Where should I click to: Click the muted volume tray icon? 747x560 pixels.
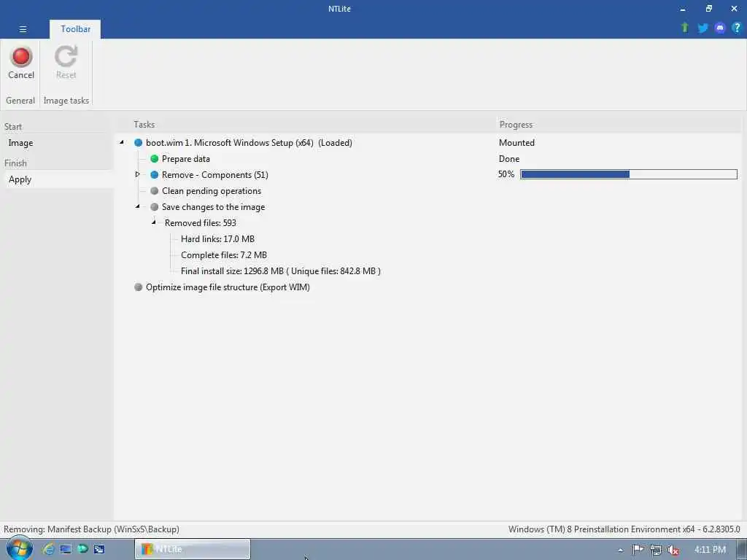click(673, 550)
